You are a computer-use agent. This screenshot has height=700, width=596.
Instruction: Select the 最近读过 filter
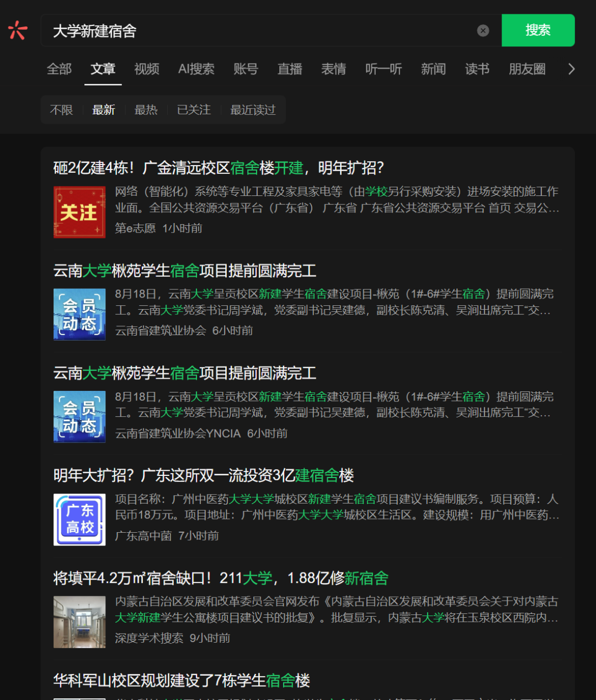(x=253, y=110)
